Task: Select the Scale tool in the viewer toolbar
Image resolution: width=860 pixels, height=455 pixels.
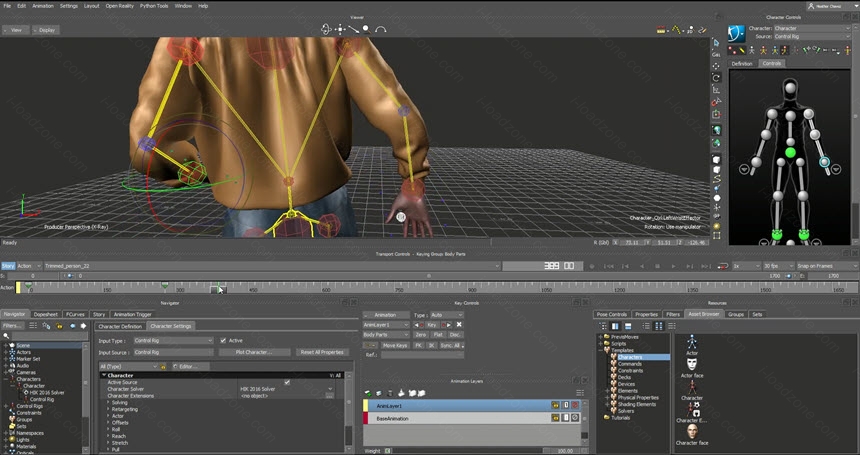Action: [x=716, y=90]
